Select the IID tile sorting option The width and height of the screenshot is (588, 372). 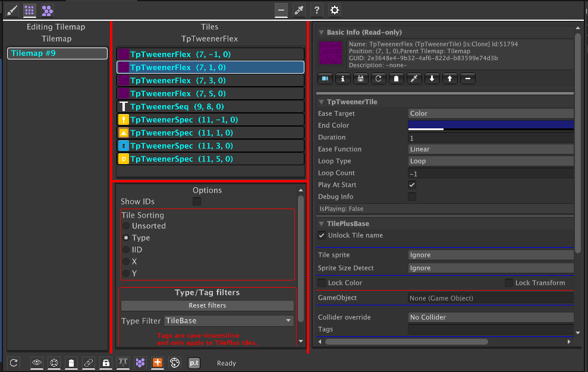(126, 250)
